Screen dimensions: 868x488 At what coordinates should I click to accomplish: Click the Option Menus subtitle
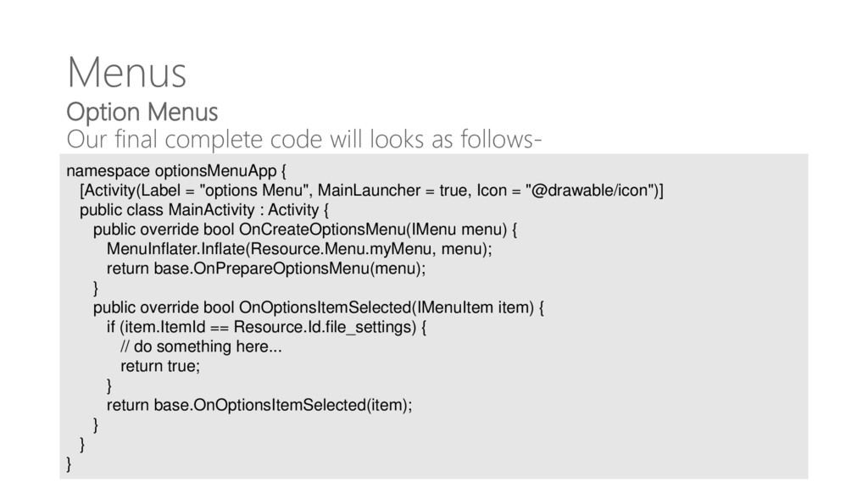[x=142, y=112]
